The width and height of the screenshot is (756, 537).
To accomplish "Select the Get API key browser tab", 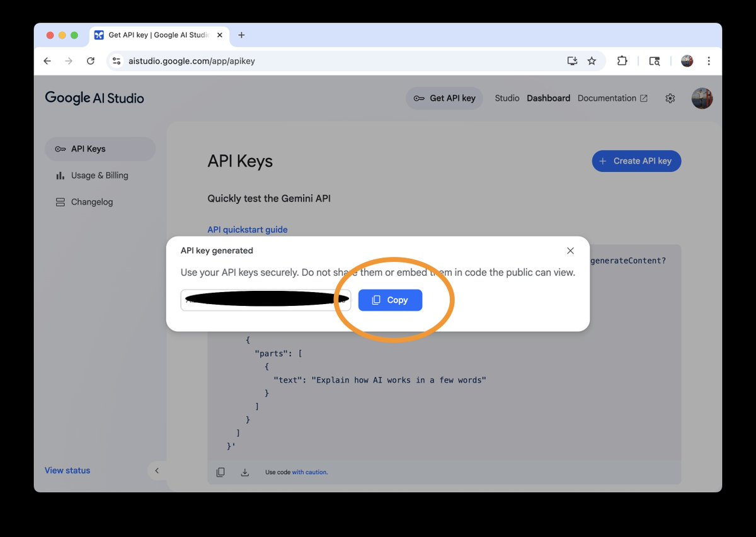I will (159, 35).
